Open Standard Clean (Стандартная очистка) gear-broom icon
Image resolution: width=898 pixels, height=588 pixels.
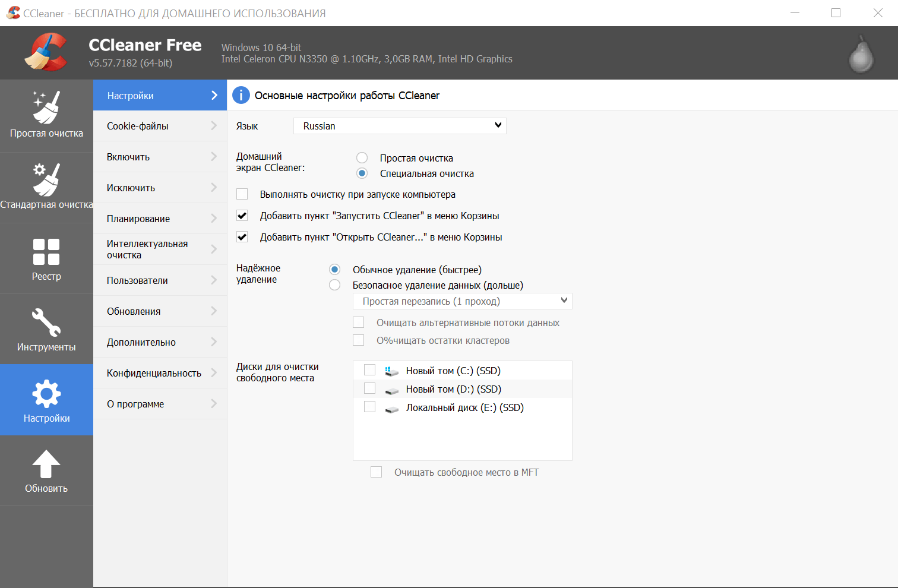tap(46, 179)
